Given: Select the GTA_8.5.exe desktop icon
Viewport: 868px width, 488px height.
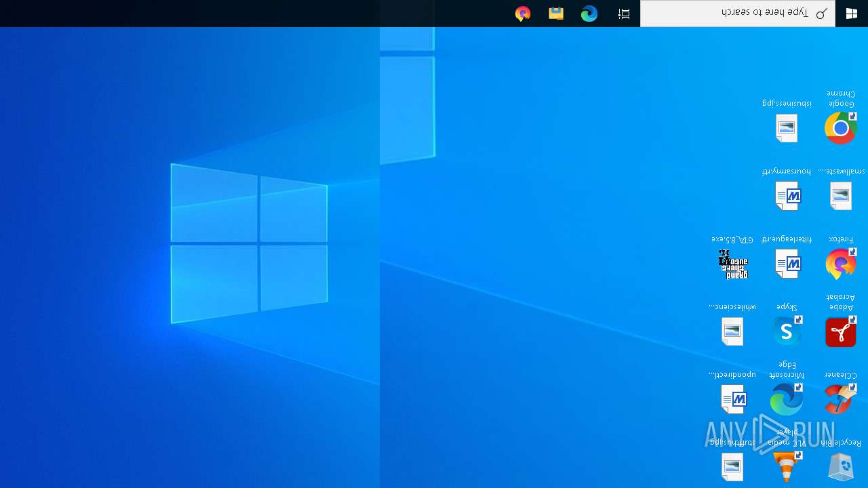Looking at the screenshot, I should (733, 264).
